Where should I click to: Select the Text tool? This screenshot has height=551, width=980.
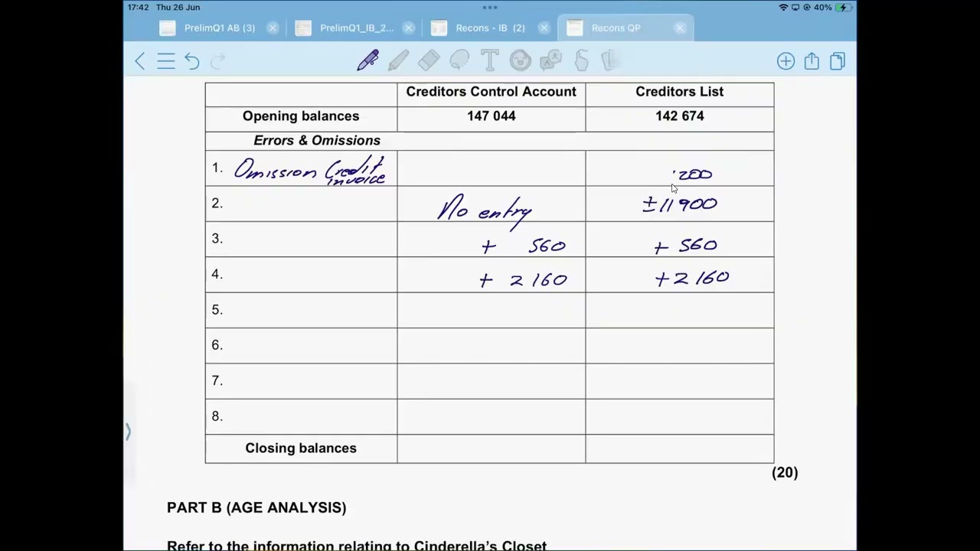pyautogui.click(x=490, y=60)
